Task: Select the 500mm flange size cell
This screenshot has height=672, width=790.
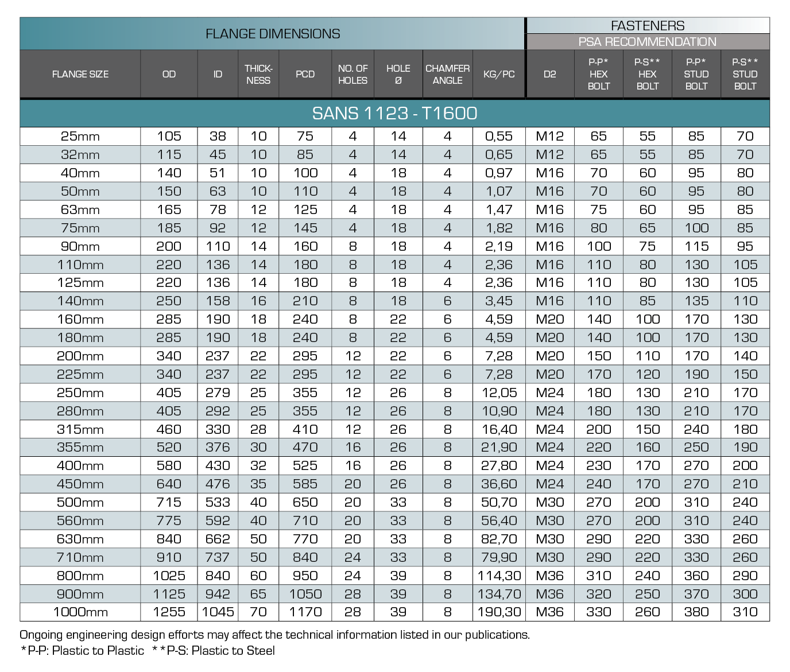Action: [80, 503]
